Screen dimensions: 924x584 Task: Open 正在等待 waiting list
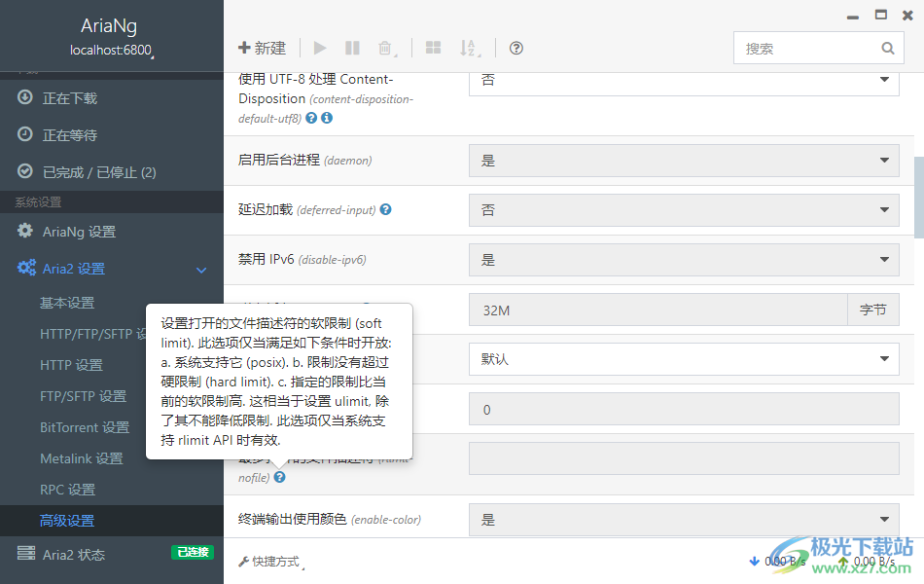[x=112, y=135]
